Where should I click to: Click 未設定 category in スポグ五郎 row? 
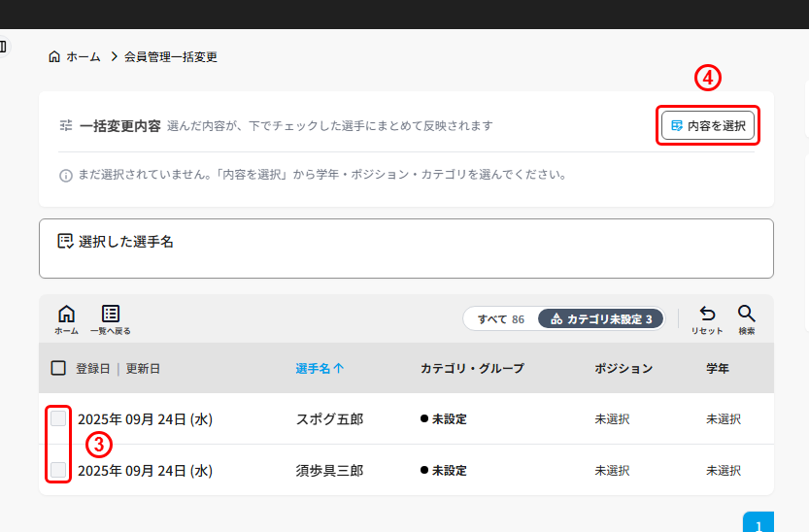(x=444, y=419)
